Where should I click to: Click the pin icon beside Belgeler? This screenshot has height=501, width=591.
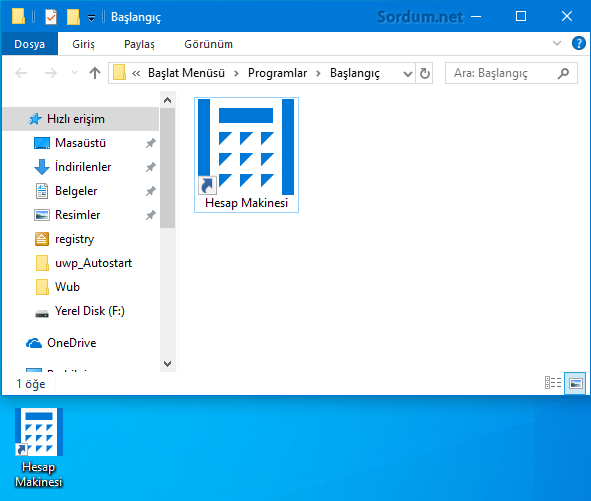151,191
